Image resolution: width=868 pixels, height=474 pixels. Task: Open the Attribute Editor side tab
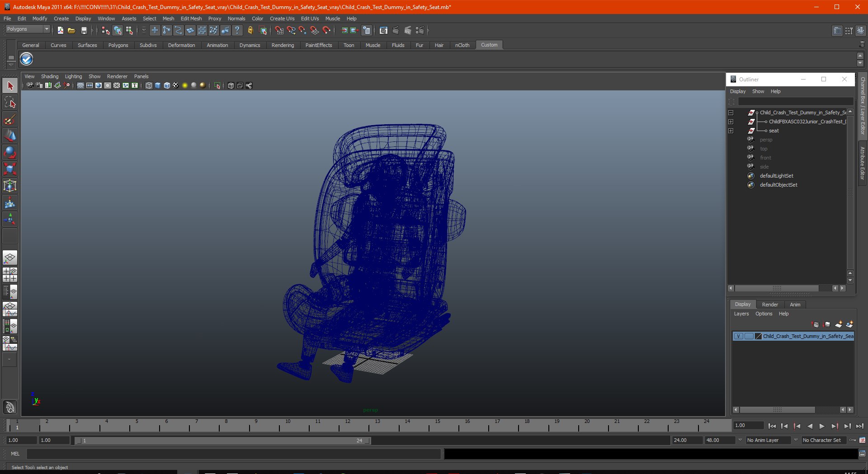(863, 164)
